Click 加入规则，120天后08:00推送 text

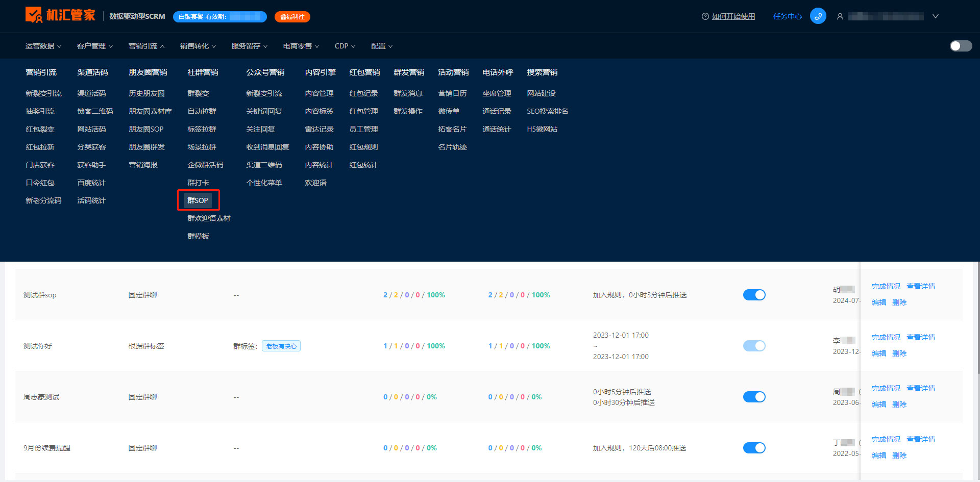click(x=640, y=448)
